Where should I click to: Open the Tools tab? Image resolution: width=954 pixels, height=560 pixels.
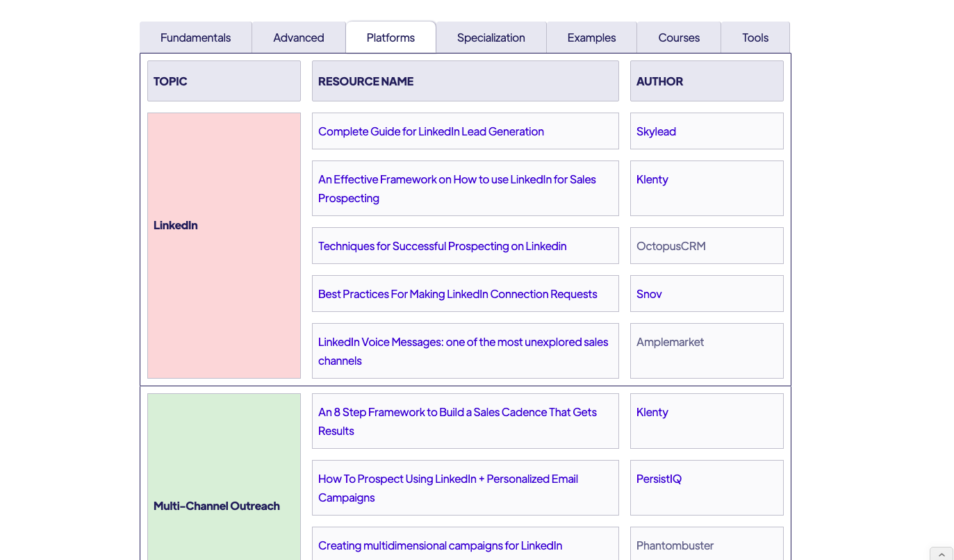[755, 38]
